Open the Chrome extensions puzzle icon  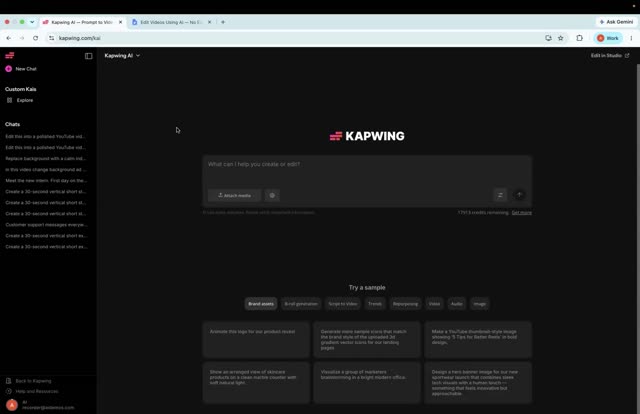(580, 38)
